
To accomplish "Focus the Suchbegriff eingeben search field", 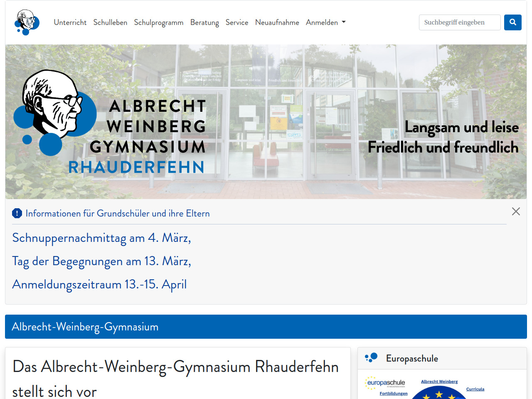I will click(x=459, y=22).
